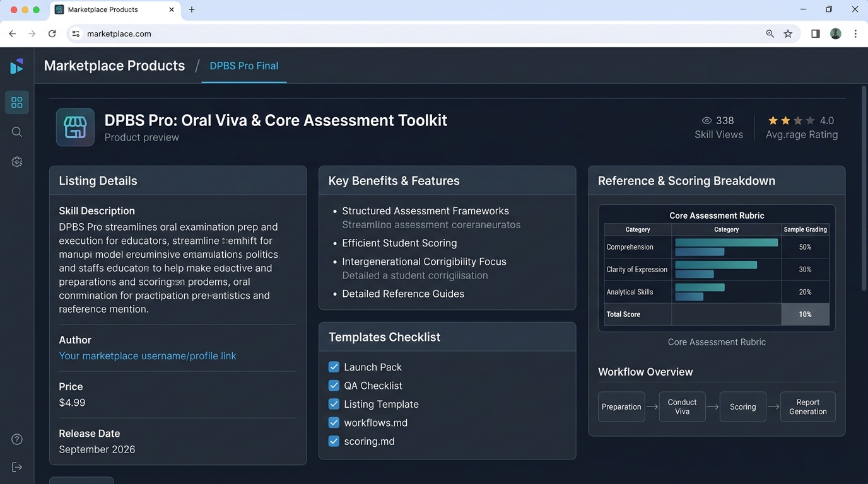
Task: Click the September 2026 release date
Action: 97,449
